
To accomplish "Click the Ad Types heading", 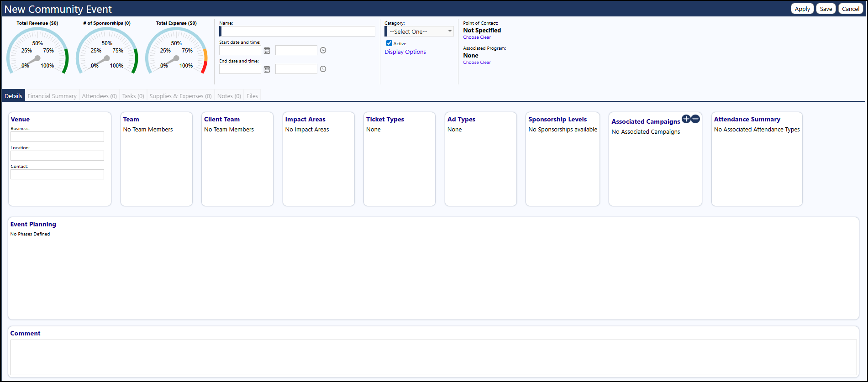I will click(461, 119).
